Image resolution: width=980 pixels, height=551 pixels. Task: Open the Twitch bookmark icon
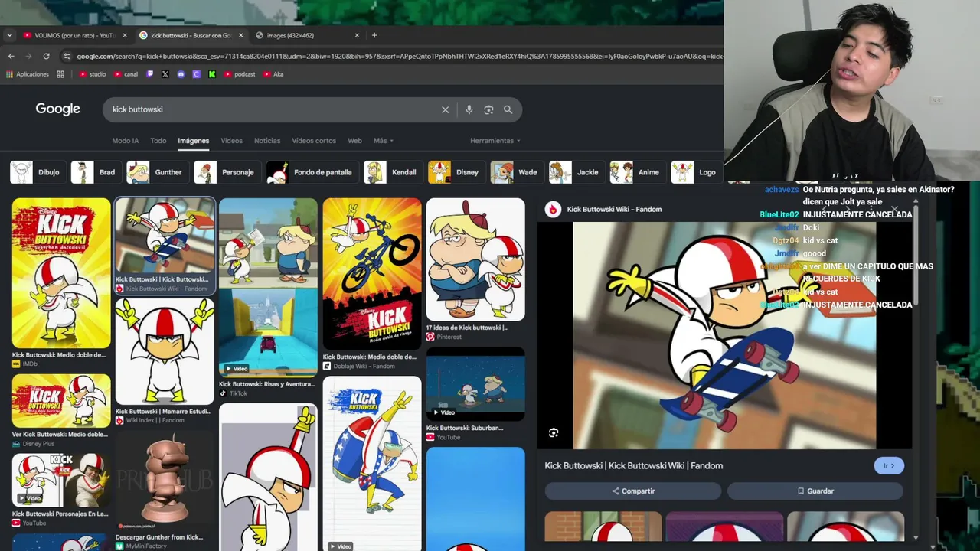click(150, 74)
